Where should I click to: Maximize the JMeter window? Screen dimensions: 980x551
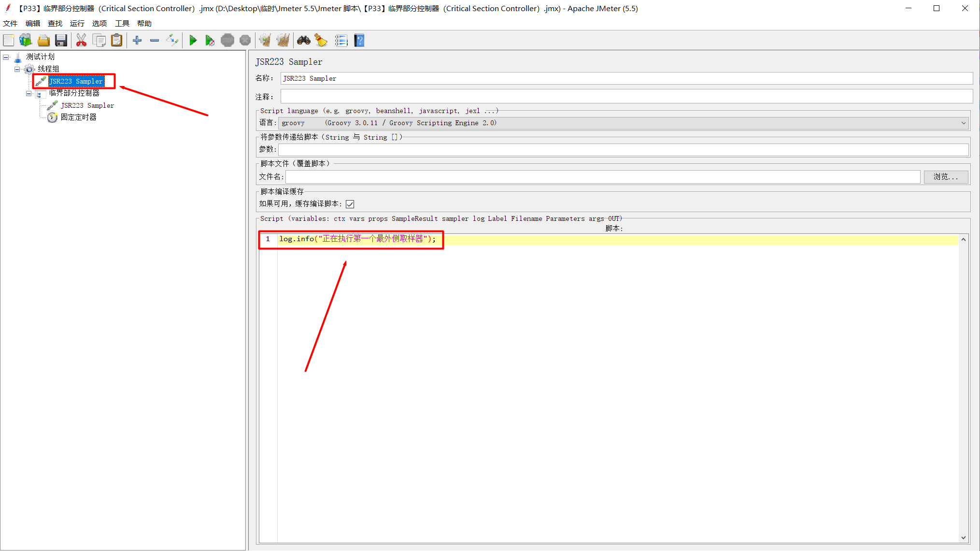937,8
